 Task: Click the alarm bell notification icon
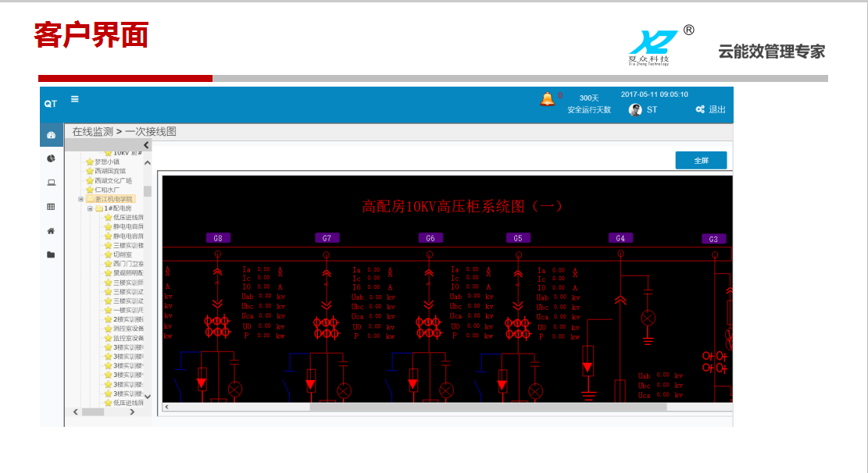tap(547, 99)
